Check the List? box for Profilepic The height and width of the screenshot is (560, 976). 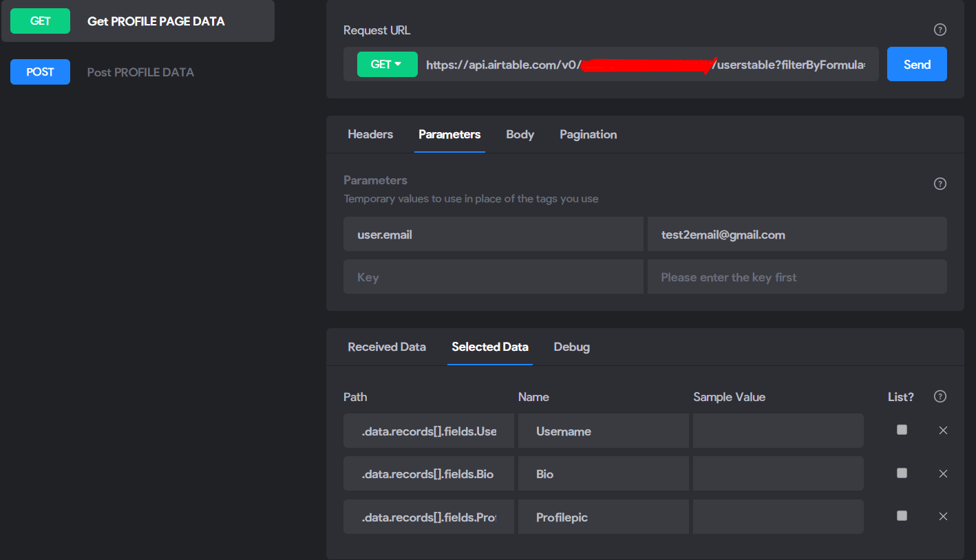(902, 515)
